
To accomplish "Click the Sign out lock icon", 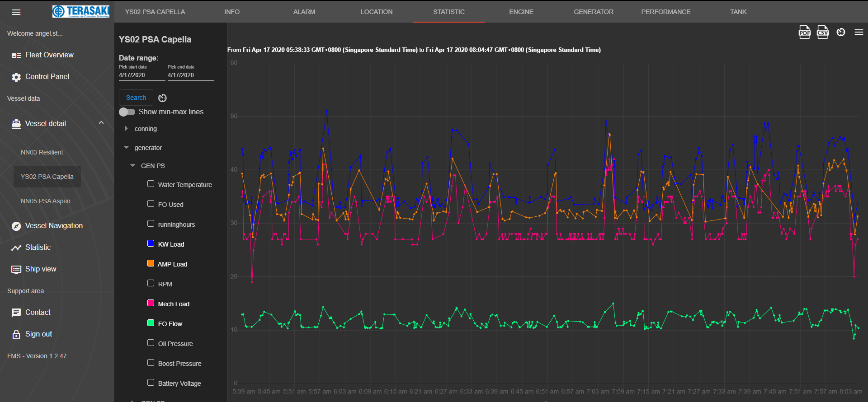I will click(16, 334).
